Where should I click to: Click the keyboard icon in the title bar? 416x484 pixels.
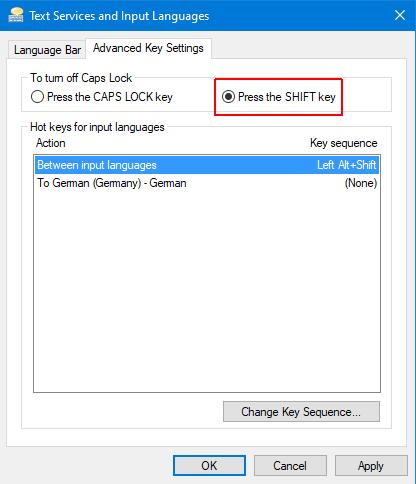[16, 15]
